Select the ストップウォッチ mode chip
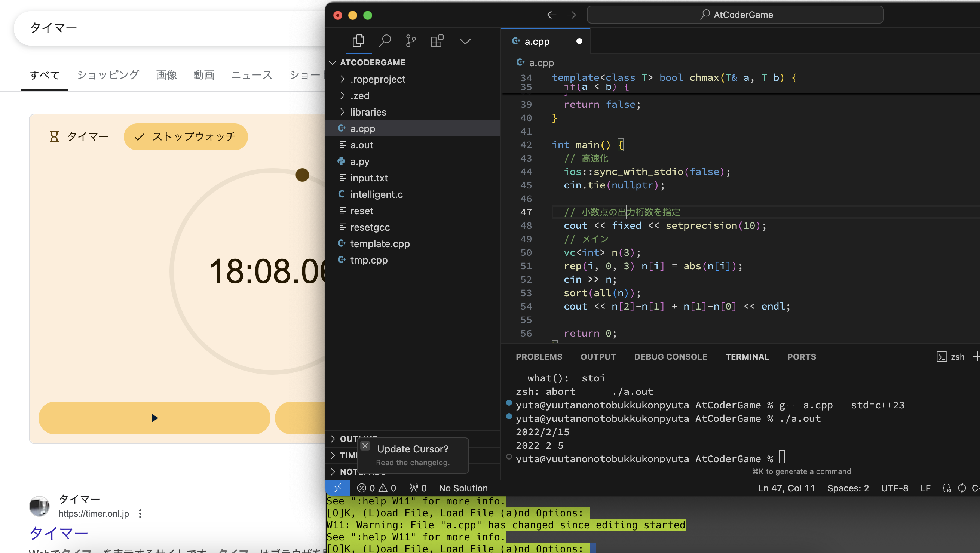Image resolution: width=980 pixels, height=553 pixels. coord(186,137)
